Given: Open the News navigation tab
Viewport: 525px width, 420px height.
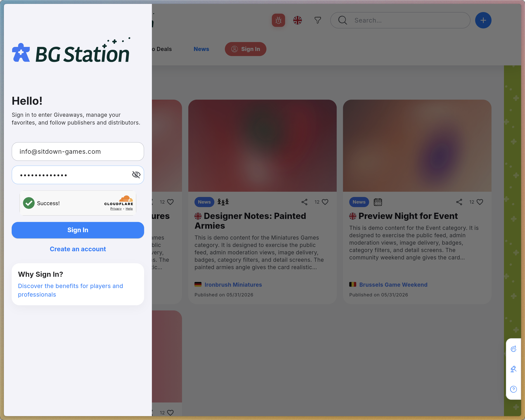Looking at the screenshot, I should (201, 49).
